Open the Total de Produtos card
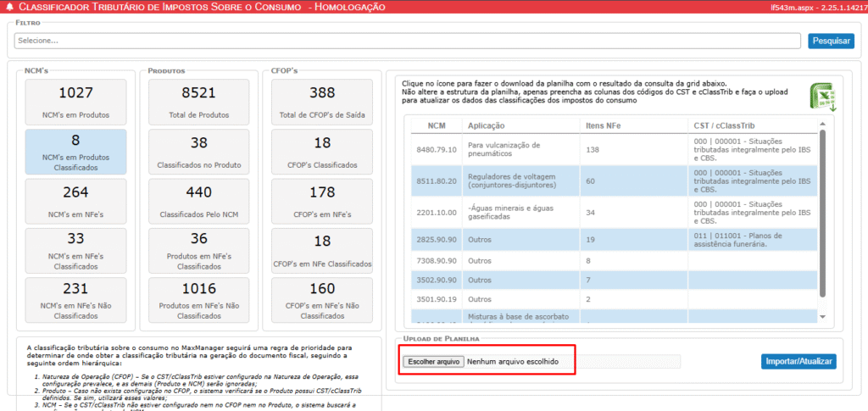The image size is (868, 411). point(199,102)
